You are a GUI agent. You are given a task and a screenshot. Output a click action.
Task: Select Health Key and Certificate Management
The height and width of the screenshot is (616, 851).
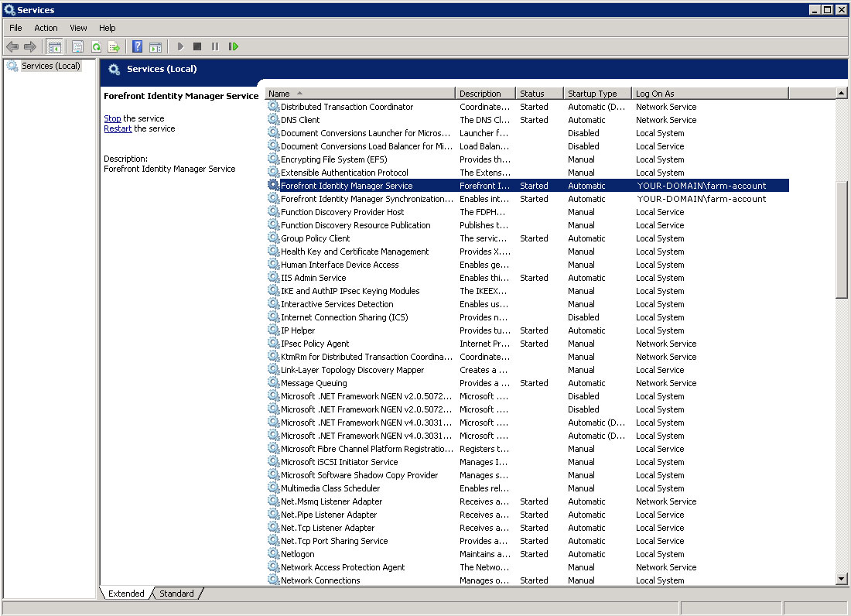pyautogui.click(x=526, y=252)
